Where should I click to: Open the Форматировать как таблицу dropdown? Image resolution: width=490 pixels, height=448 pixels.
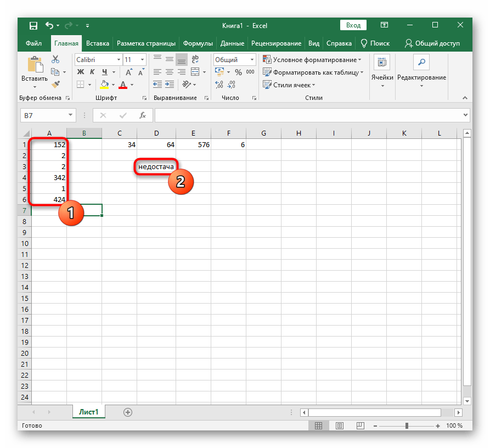click(x=313, y=72)
